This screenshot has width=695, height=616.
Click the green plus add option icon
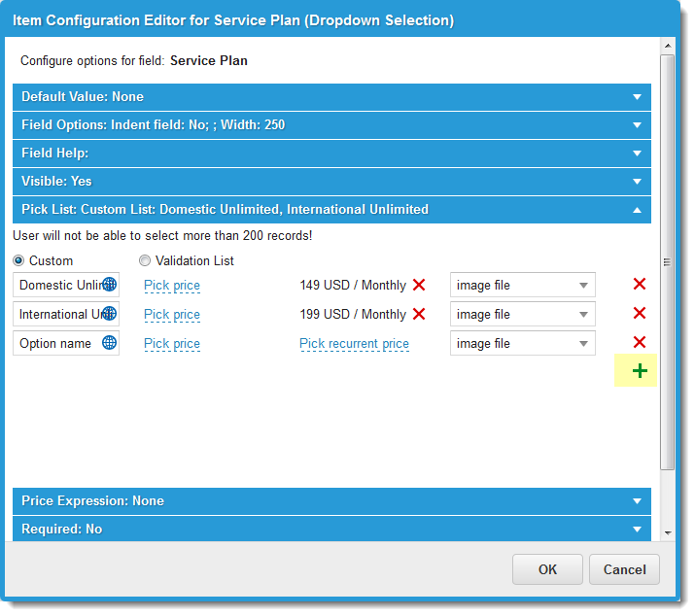coord(639,371)
